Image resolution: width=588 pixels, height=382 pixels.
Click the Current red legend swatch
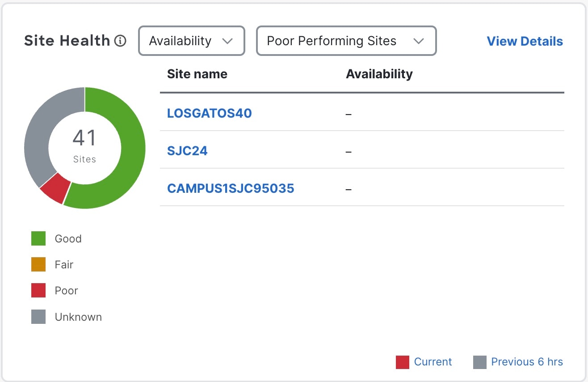pos(403,362)
